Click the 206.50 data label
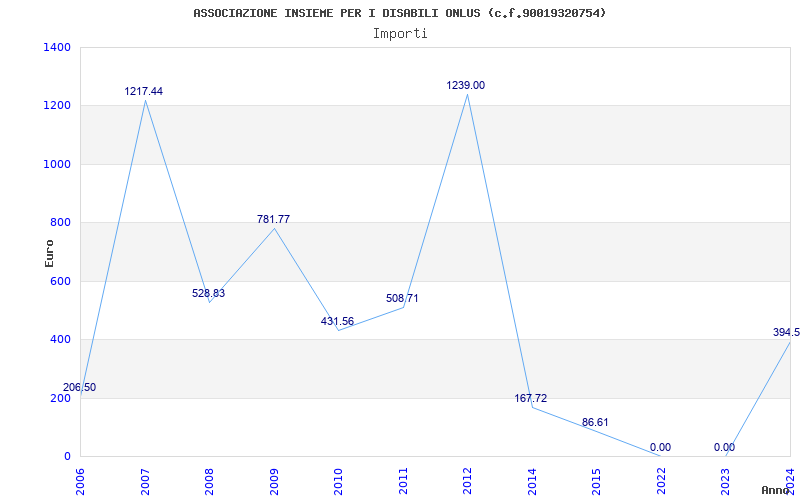The width and height of the screenshot is (800, 500). click(x=80, y=387)
